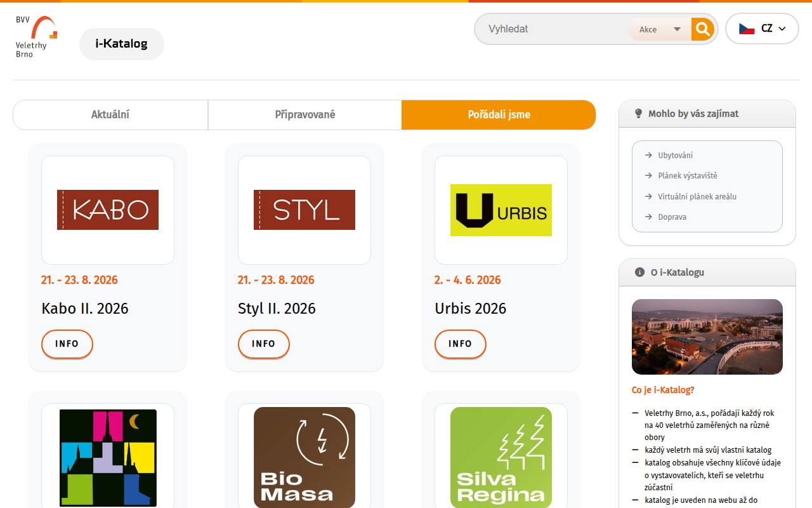The image size is (812, 508).
Task: Click the Kabo II. 2026 title
Action: pos(85,309)
